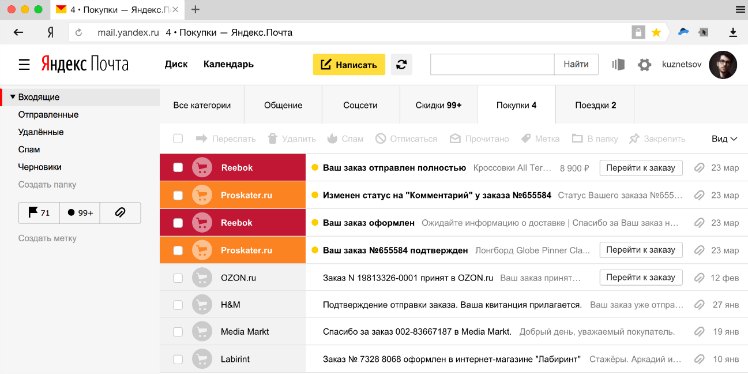Switch to Общение tab
The width and height of the screenshot is (748, 374).
coord(283,105)
